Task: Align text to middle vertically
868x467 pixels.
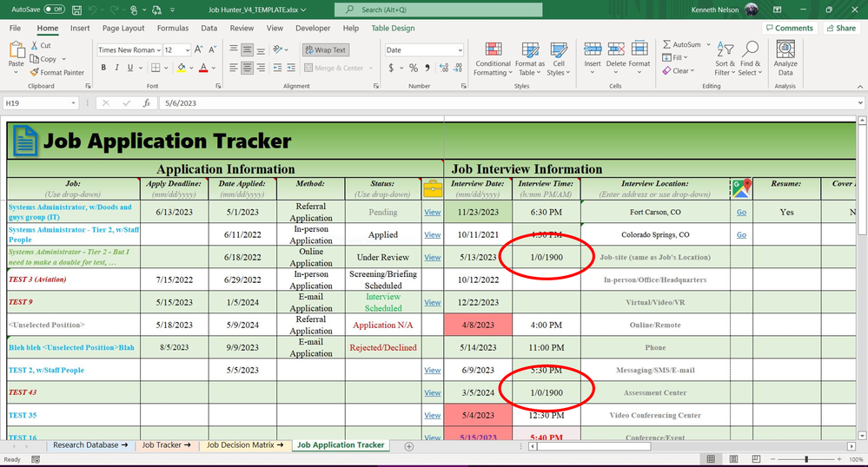Action: (x=247, y=49)
